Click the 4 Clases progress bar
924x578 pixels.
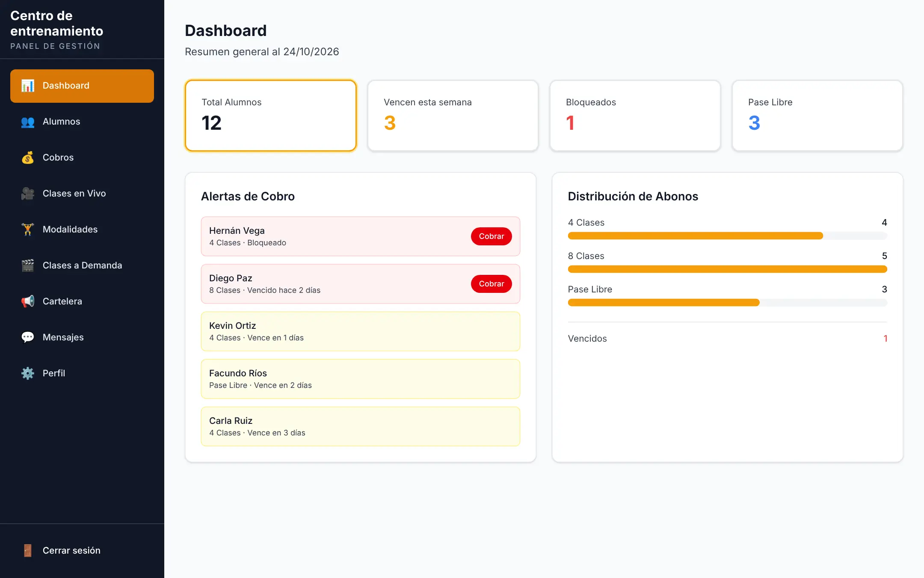click(x=727, y=235)
